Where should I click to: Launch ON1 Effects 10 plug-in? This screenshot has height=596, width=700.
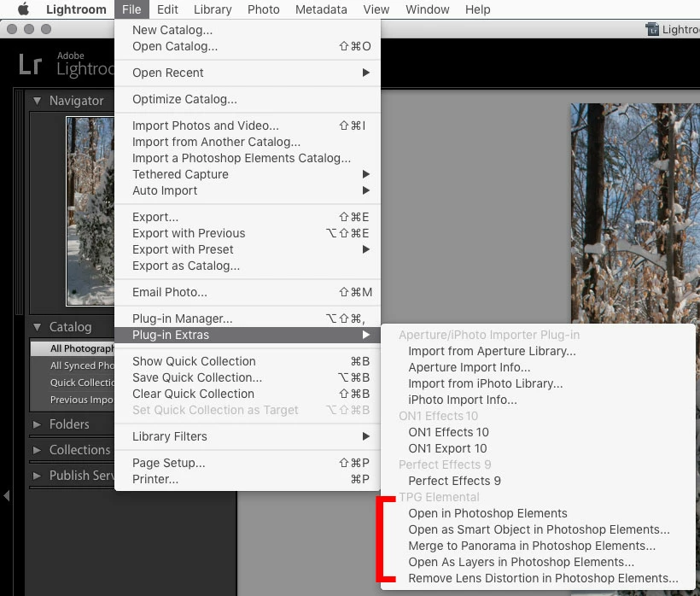[x=538, y=433]
